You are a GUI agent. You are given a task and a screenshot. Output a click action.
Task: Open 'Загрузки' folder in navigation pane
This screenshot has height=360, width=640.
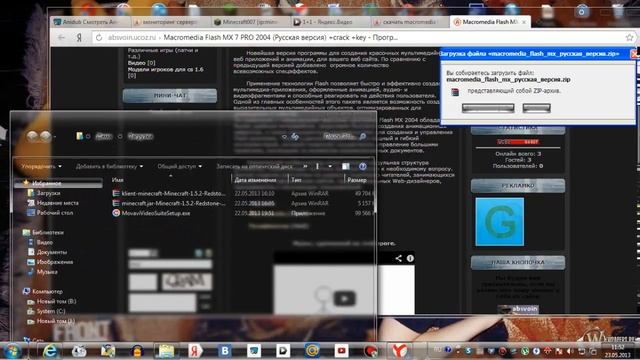pyautogui.click(x=48, y=193)
